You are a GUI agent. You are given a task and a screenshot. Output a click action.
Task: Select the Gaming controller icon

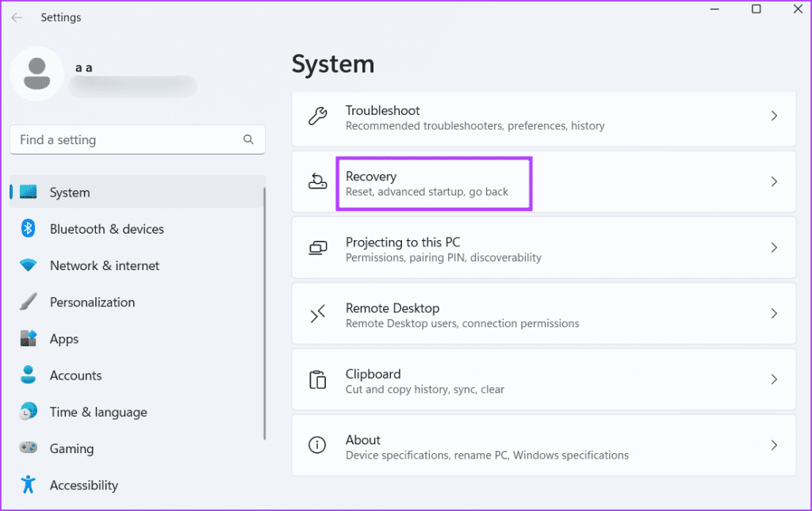(x=29, y=448)
